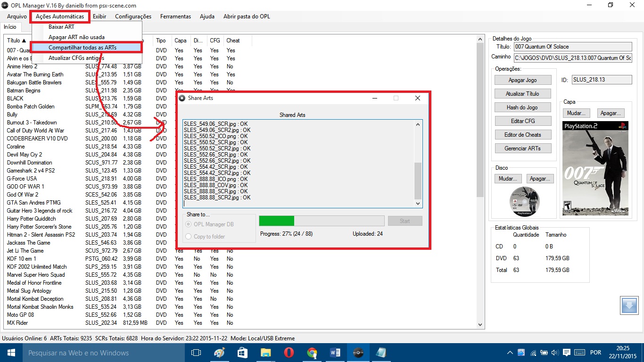Sort game list by Título column header

pyautogui.click(x=17, y=41)
